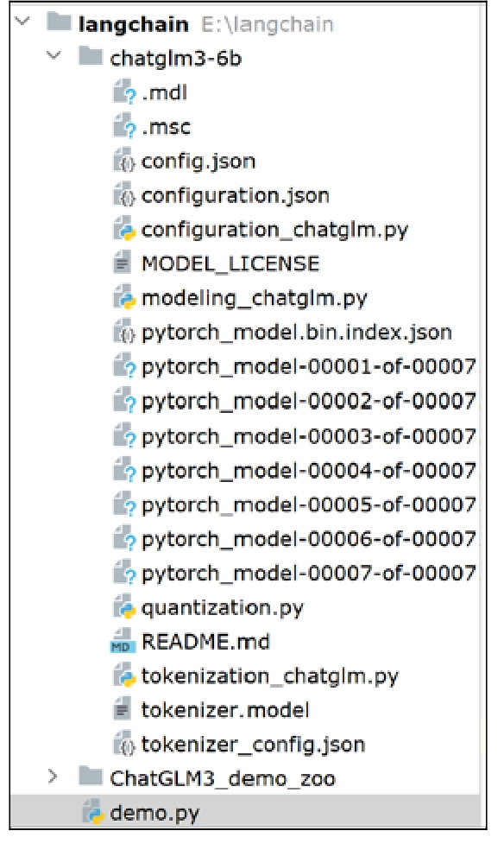Click the unknown-file icon next to .mdl

coord(124,92)
